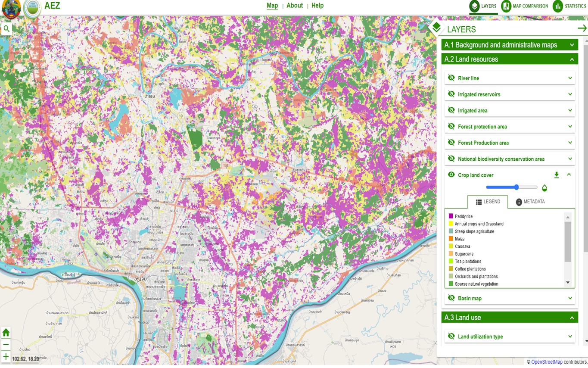
Task: Expand A.1 Background and administrative maps
Action: click(572, 45)
